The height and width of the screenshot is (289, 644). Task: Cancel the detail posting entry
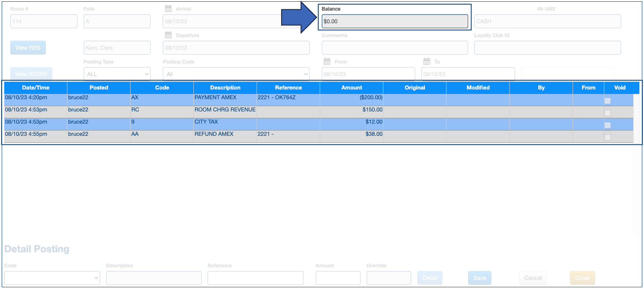533,277
